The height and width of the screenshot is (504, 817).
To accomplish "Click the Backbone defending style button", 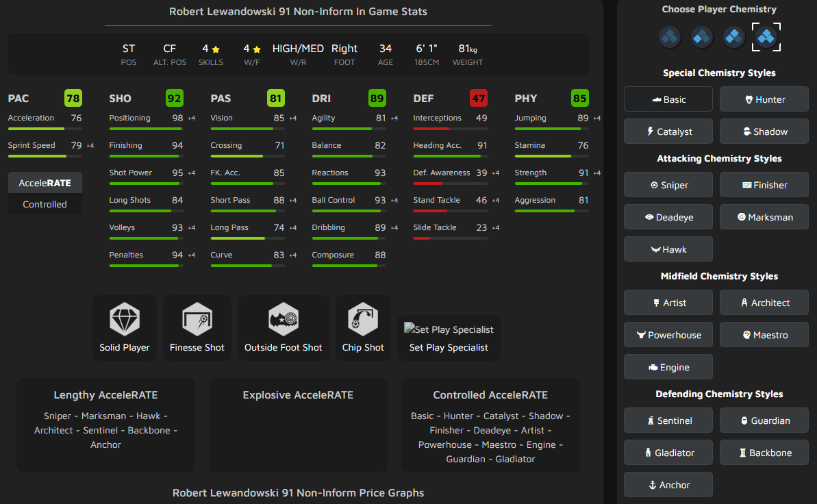I will (764, 452).
